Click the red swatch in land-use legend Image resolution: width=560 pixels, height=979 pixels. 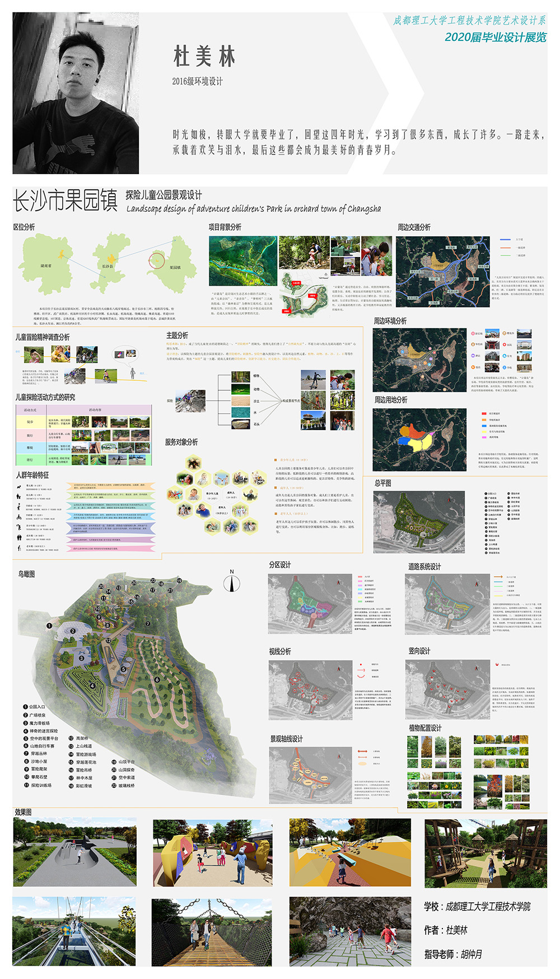pyautogui.click(x=483, y=413)
